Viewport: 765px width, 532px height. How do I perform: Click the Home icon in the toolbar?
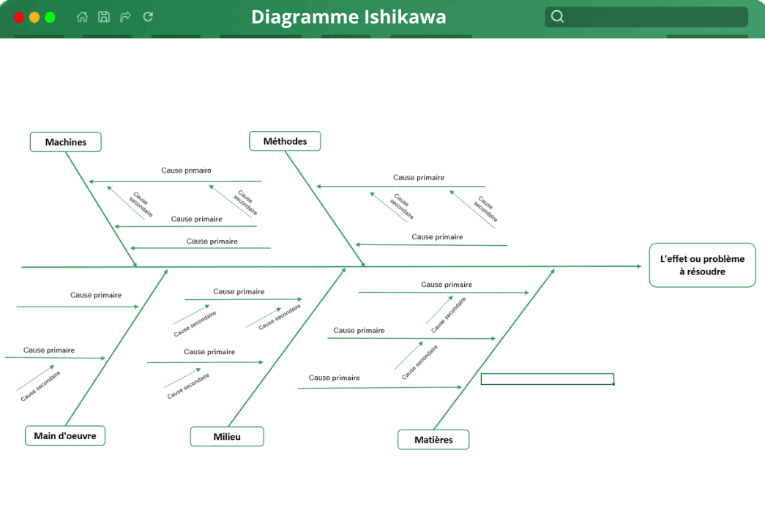(82, 16)
